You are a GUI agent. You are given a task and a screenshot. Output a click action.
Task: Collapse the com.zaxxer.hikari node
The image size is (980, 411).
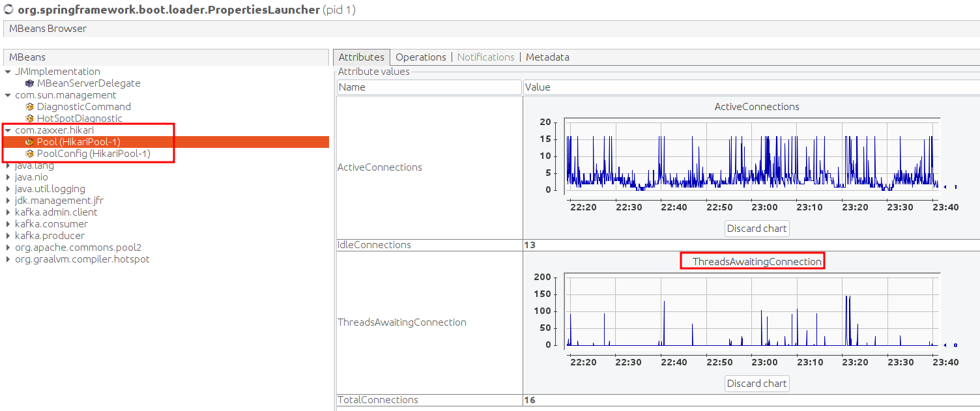[7, 130]
